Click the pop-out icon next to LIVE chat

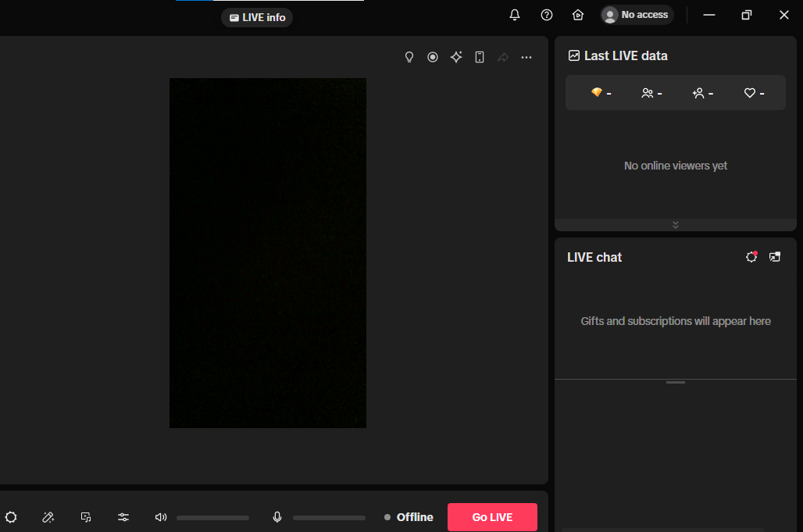774,256
